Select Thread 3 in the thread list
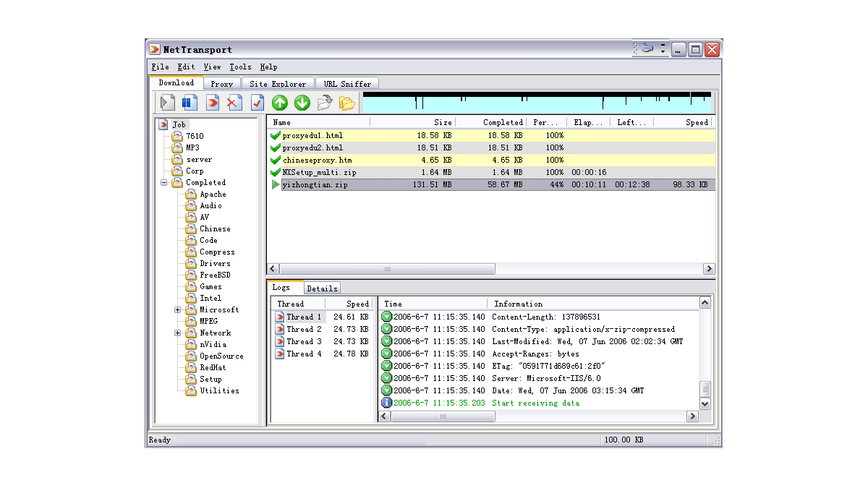The height and width of the screenshot is (488, 868). point(302,341)
